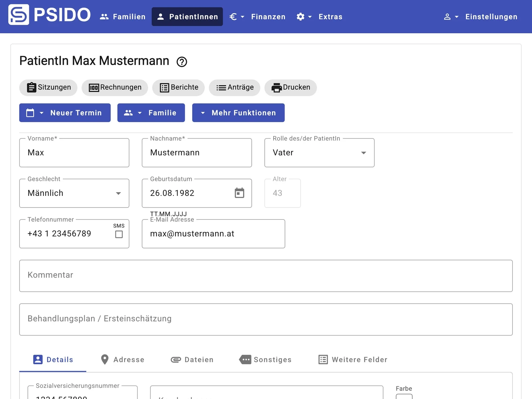Open the Extras menu label
Screen dimensions: 532x399
click(331, 17)
